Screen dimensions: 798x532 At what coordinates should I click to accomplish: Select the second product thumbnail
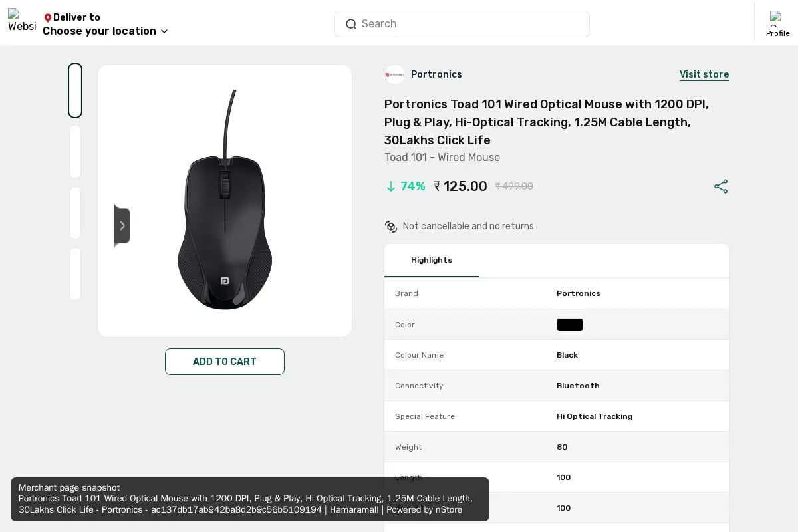pyautogui.click(x=75, y=152)
